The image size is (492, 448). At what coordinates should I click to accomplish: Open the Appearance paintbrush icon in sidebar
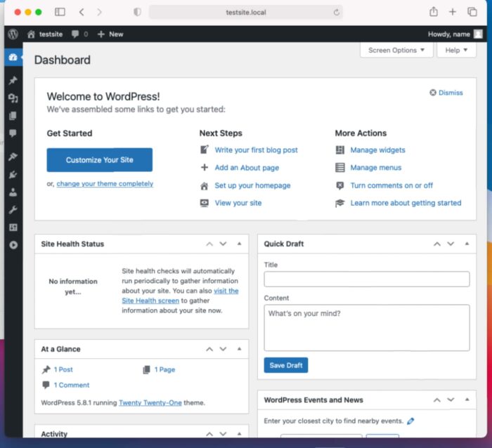click(13, 157)
